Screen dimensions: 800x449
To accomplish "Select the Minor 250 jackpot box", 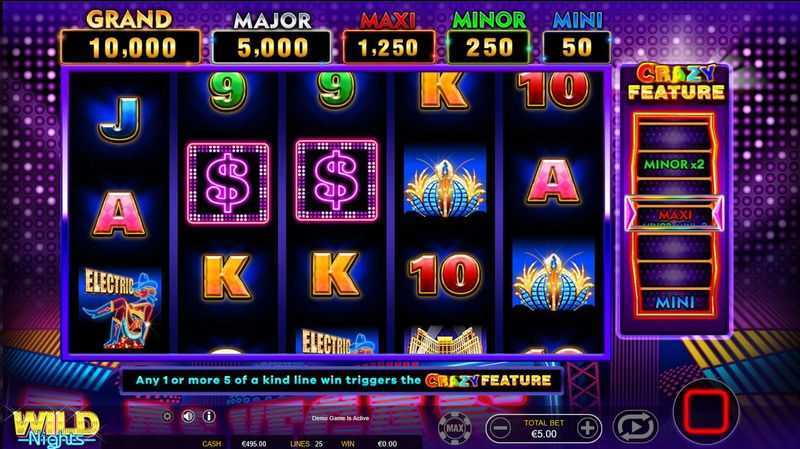I will pos(488,47).
